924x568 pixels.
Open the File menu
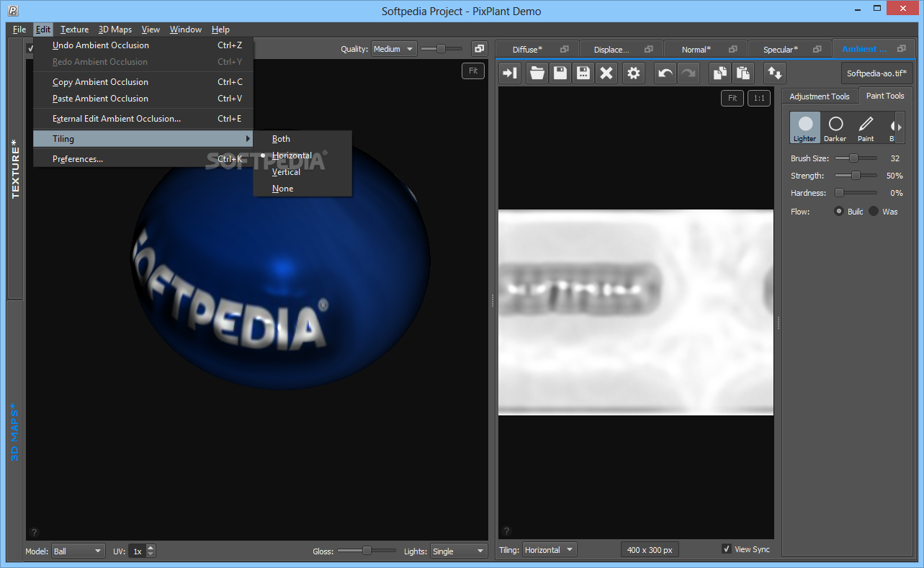pyautogui.click(x=19, y=30)
